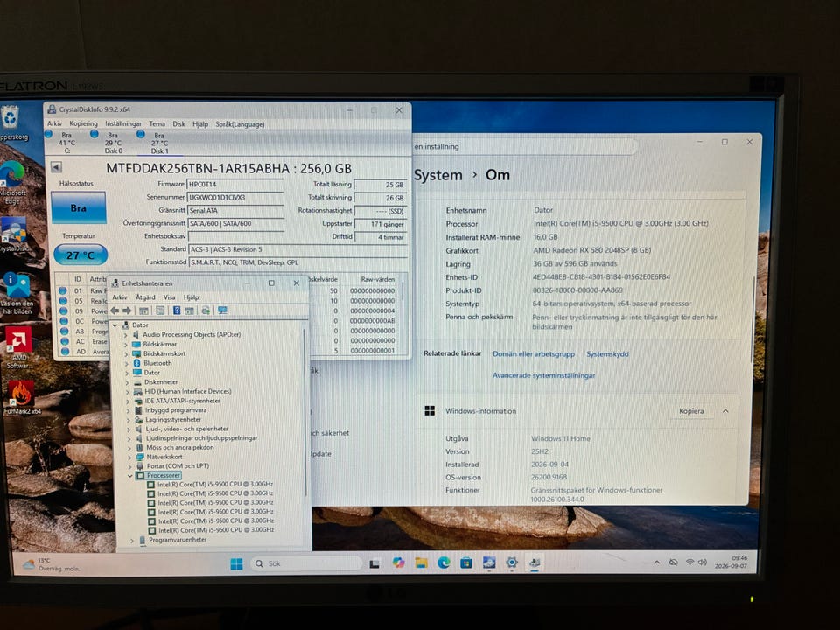Open Microsoft Edge desktop shortcut
This screenshot has width=840, height=630.
[12, 182]
